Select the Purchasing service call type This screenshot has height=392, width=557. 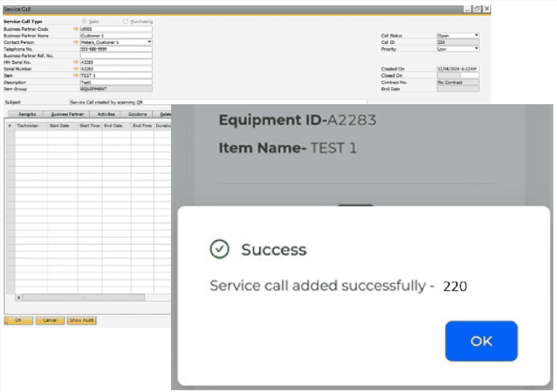126,21
